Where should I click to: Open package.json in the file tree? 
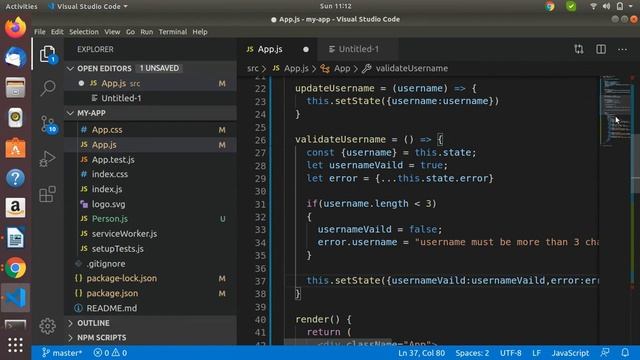tap(150, 293)
